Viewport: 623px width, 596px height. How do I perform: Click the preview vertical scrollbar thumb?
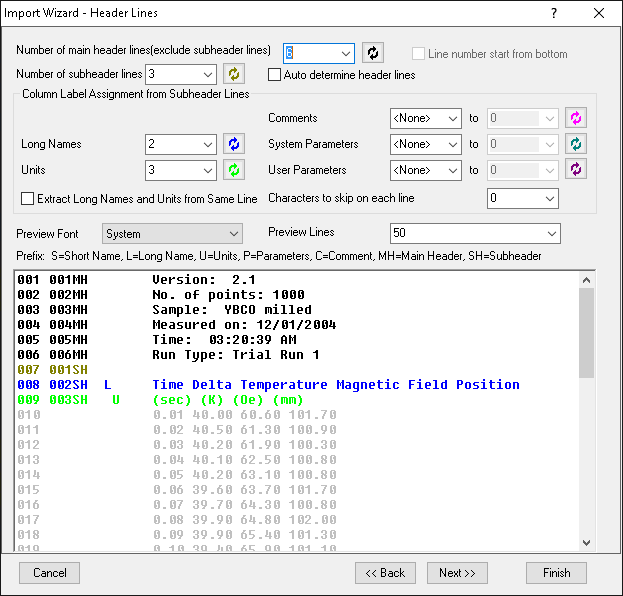[x=586, y=333]
